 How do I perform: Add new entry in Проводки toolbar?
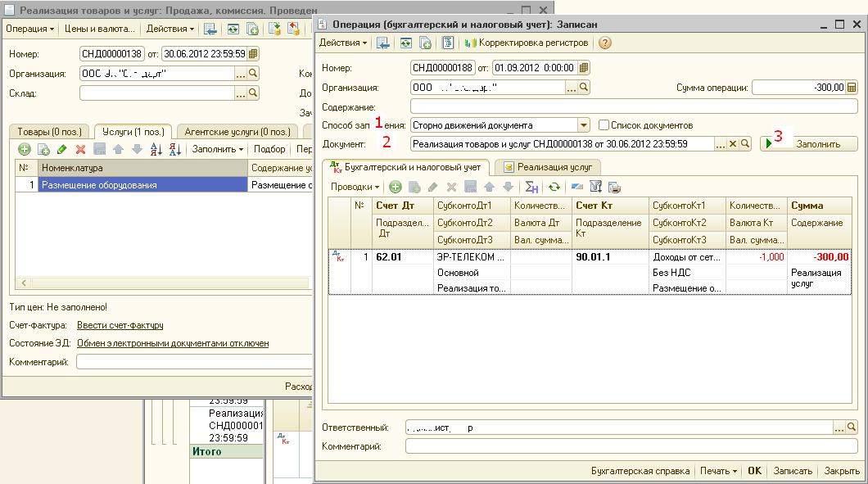[395, 188]
